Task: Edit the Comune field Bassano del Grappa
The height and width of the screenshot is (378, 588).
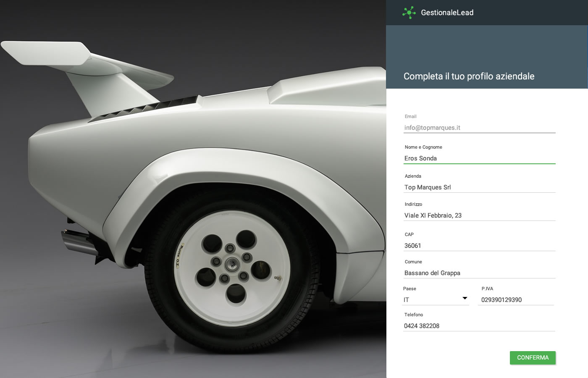Action: [x=479, y=273]
